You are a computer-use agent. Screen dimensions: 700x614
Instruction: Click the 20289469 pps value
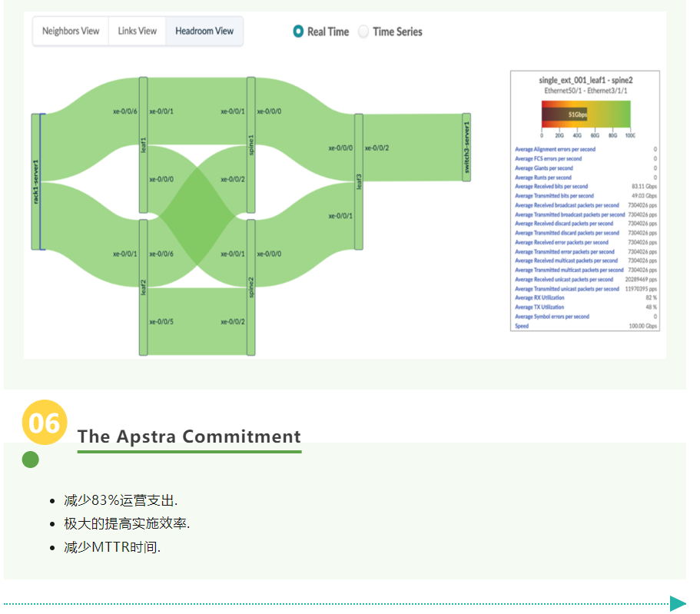[641, 279]
